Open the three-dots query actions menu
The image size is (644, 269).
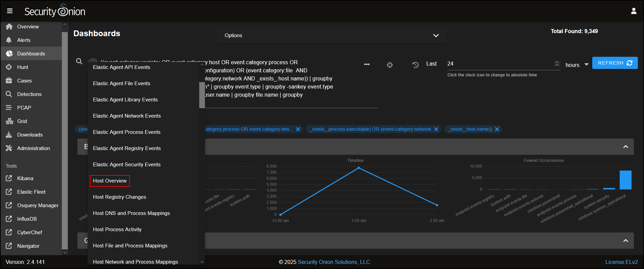[x=367, y=64]
